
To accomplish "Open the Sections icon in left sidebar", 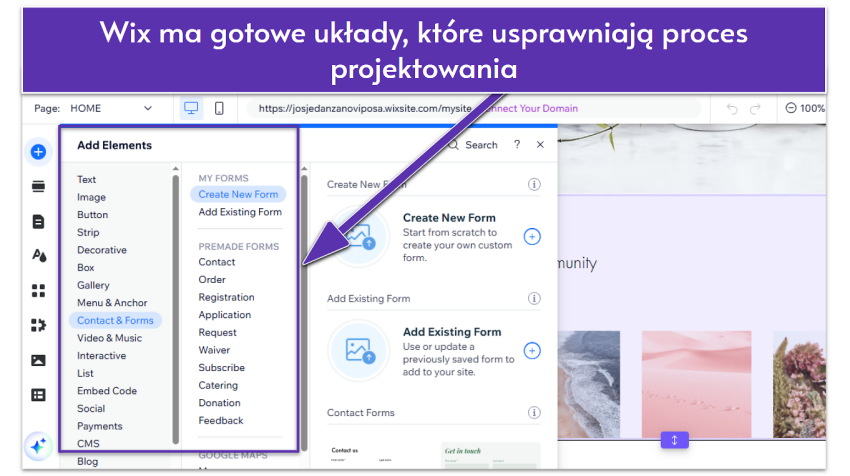I will tap(38, 186).
